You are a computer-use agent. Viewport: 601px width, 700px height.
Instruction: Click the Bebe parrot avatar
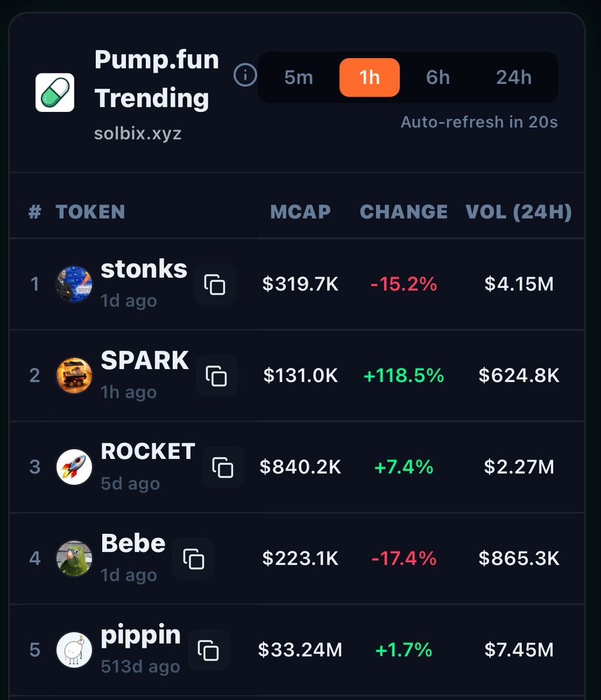74,559
